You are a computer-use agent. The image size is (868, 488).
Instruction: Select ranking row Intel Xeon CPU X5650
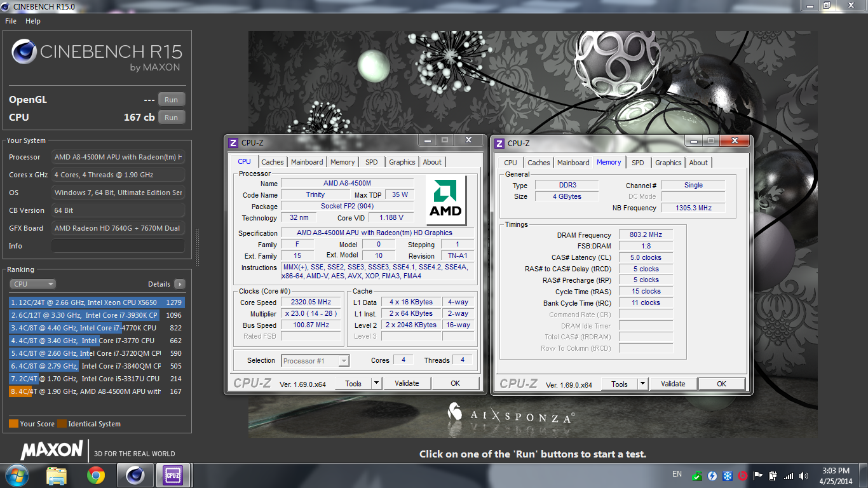tap(96, 302)
